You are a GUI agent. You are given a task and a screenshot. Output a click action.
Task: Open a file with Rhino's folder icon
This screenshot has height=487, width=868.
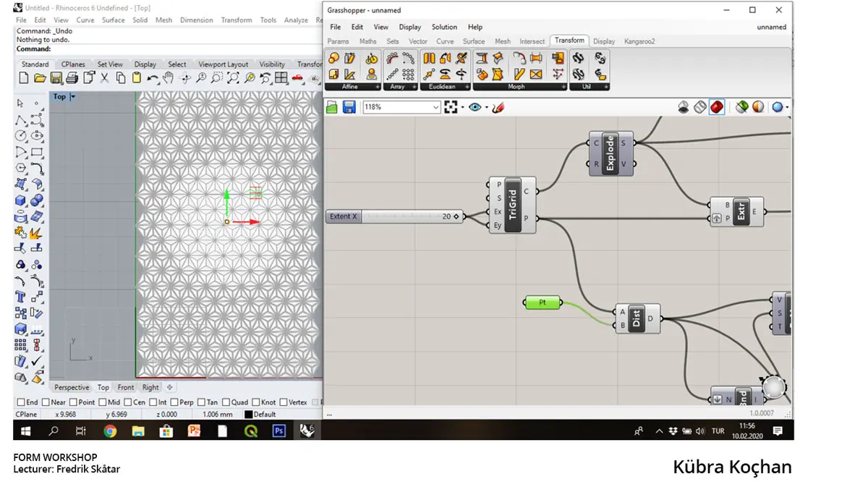tap(40, 78)
